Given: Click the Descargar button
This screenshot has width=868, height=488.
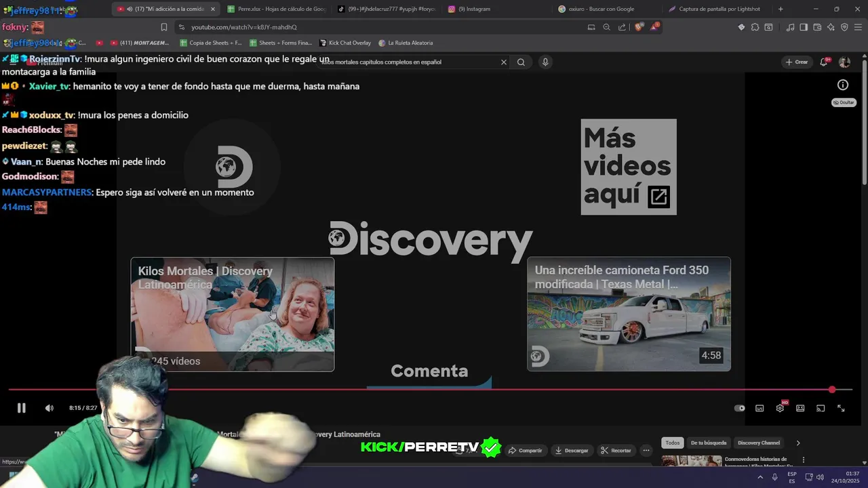Looking at the screenshot, I should point(571,450).
